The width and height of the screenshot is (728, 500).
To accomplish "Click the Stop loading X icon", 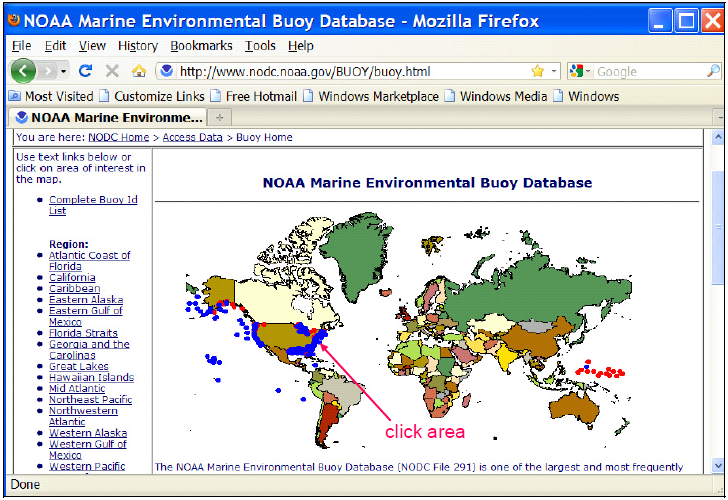I will [x=112, y=71].
